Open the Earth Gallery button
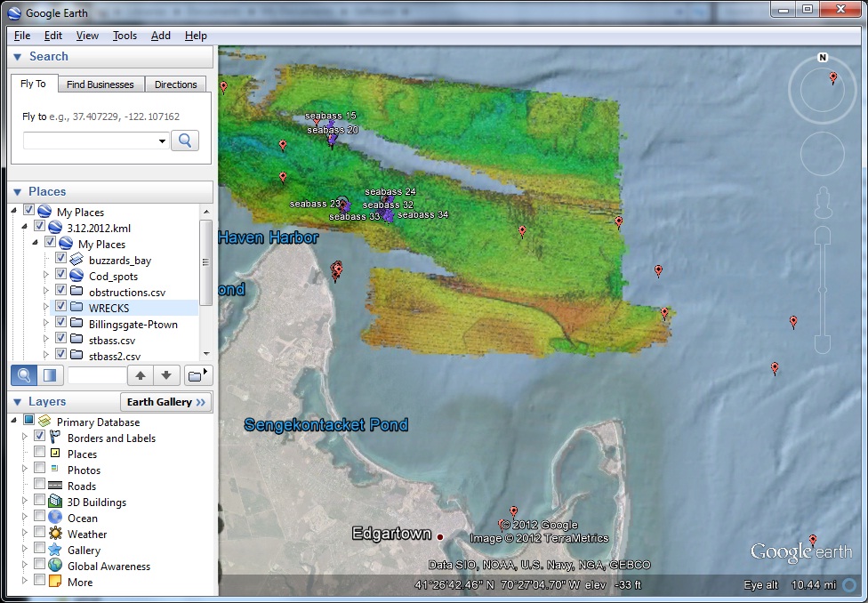This screenshot has width=868, height=603. tap(166, 402)
